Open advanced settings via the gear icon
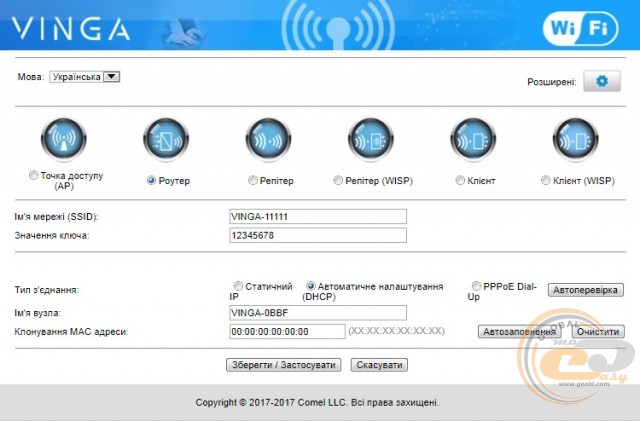This screenshot has height=421, width=640. (x=601, y=81)
